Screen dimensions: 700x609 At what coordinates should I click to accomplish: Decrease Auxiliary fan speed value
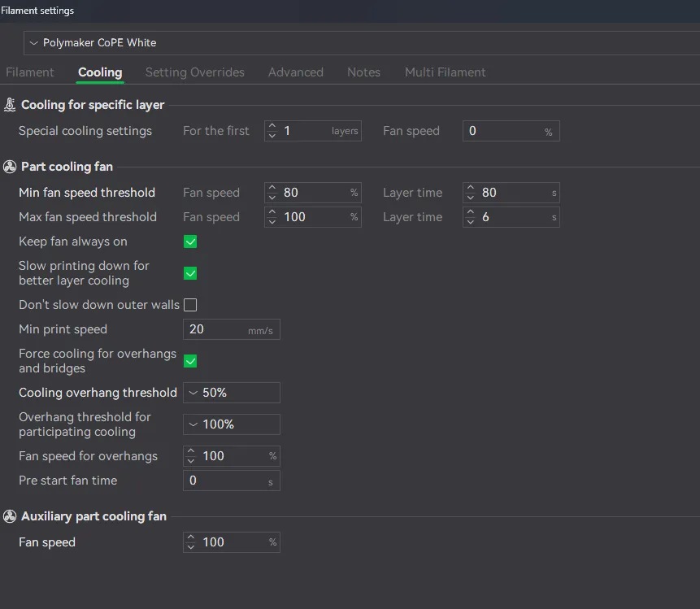coord(190,547)
